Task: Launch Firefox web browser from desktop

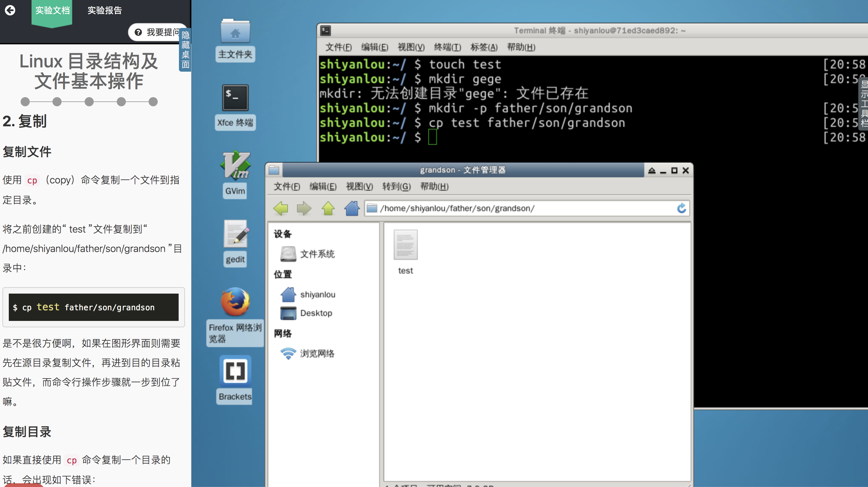Action: pyautogui.click(x=235, y=302)
